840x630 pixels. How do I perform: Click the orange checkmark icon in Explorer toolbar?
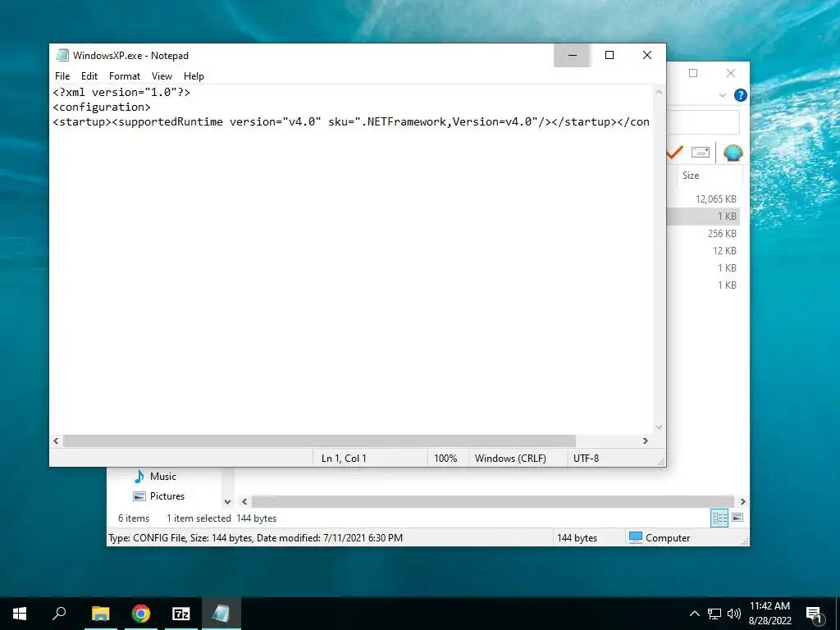pyautogui.click(x=675, y=153)
